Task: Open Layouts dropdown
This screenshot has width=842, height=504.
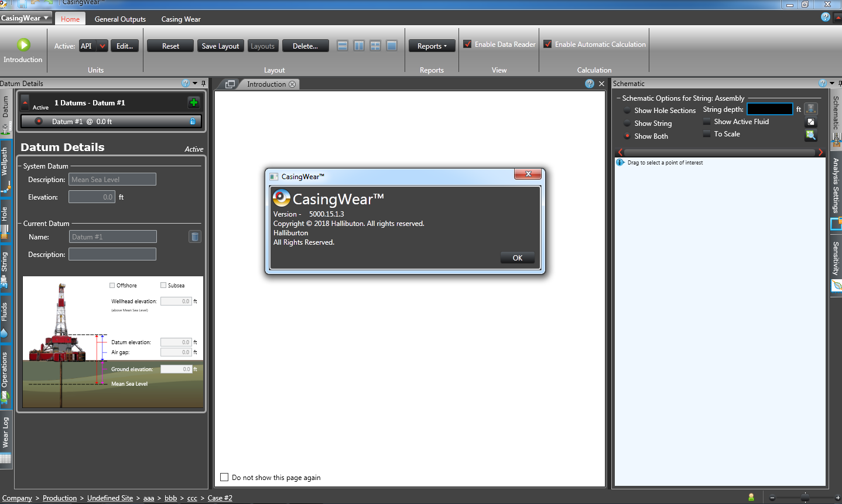Action: (x=263, y=46)
